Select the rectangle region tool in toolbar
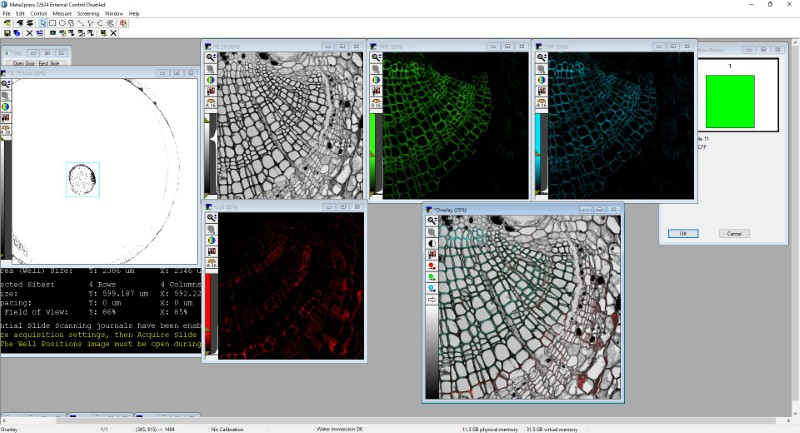 point(52,23)
